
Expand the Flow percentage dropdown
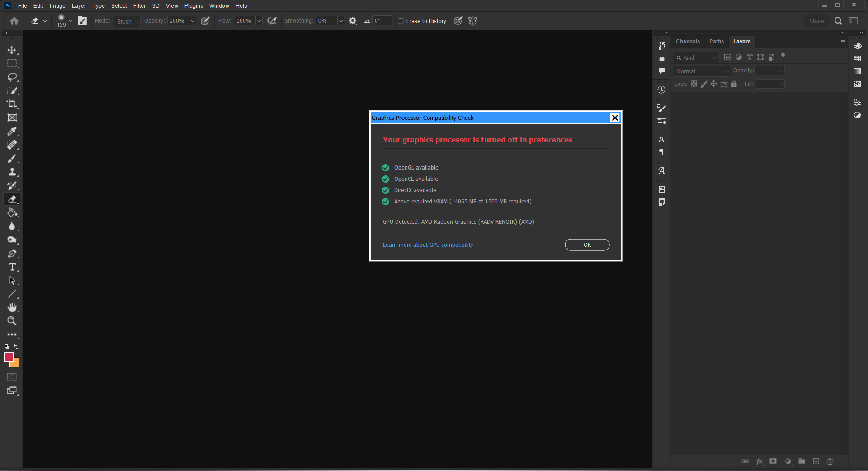259,21
